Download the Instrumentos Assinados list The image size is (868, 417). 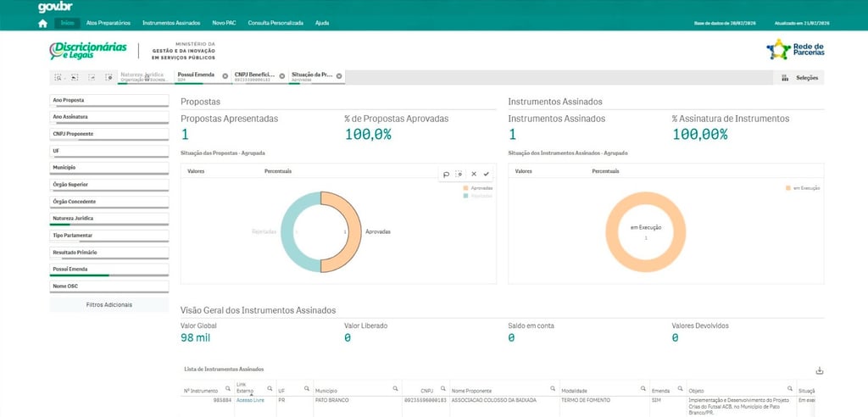point(819,370)
